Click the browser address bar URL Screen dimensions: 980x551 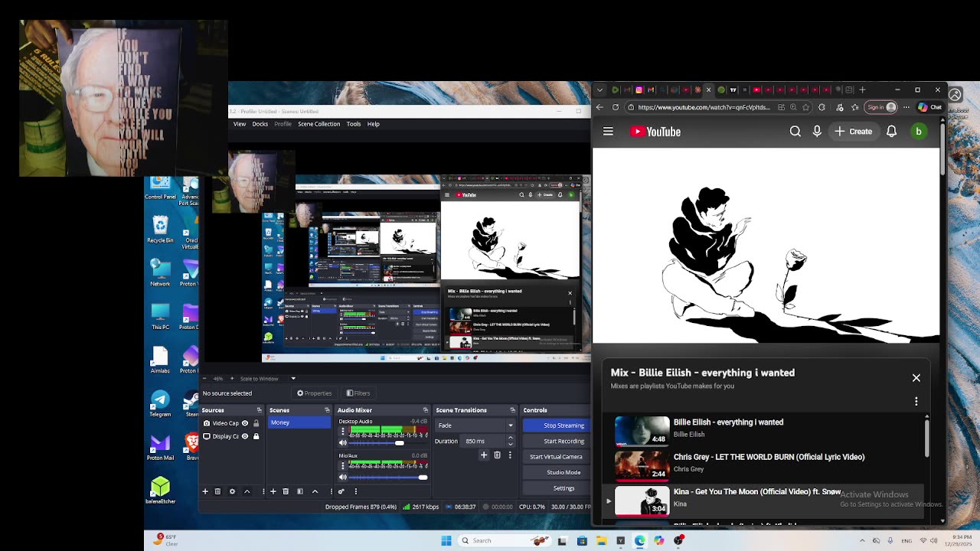pos(704,107)
